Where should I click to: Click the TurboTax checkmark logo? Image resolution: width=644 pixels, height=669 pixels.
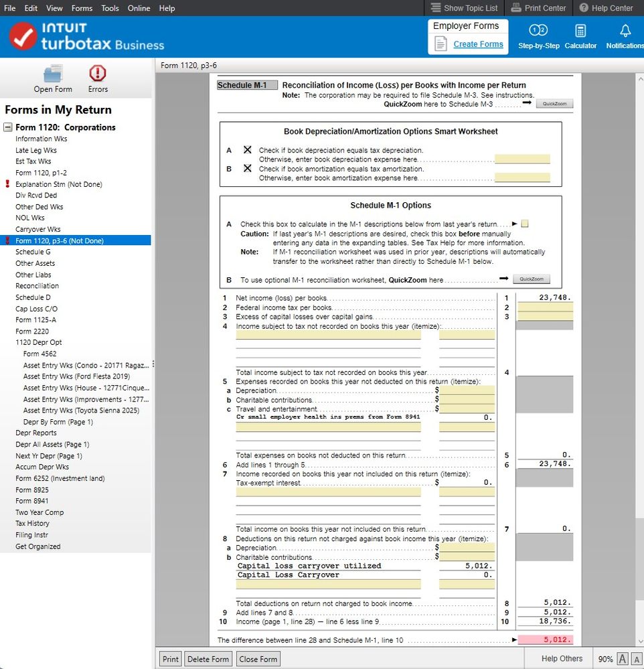pyautogui.click(x=23, y=37)
